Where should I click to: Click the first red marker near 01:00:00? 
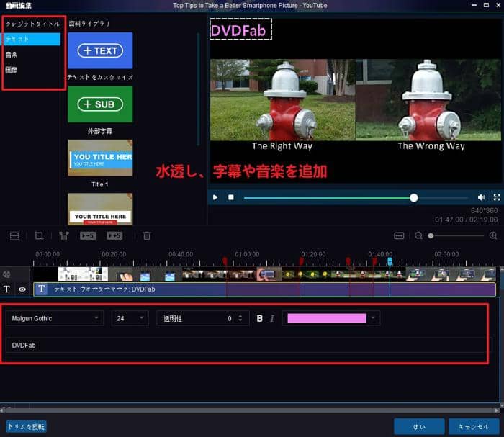[225, 261]
